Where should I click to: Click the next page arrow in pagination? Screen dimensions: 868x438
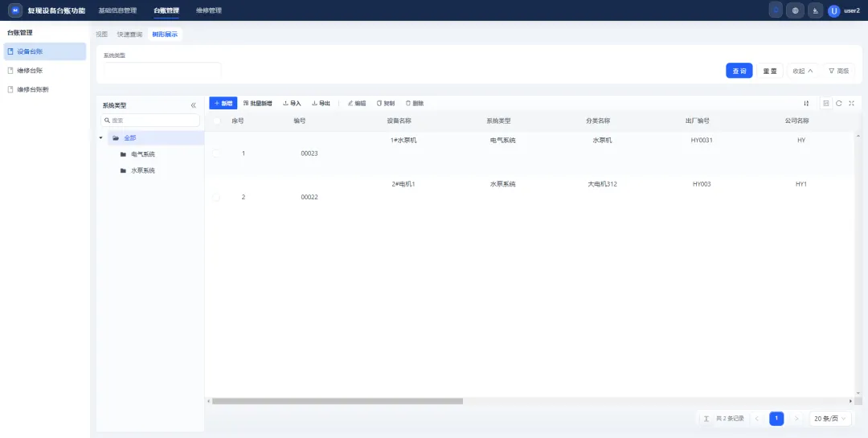(796, 420)
